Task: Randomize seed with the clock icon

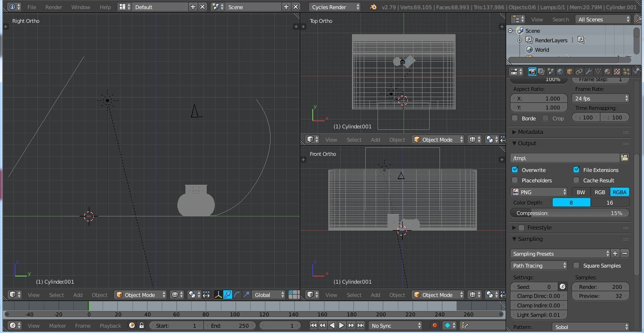Action: [x=562, y=287]
